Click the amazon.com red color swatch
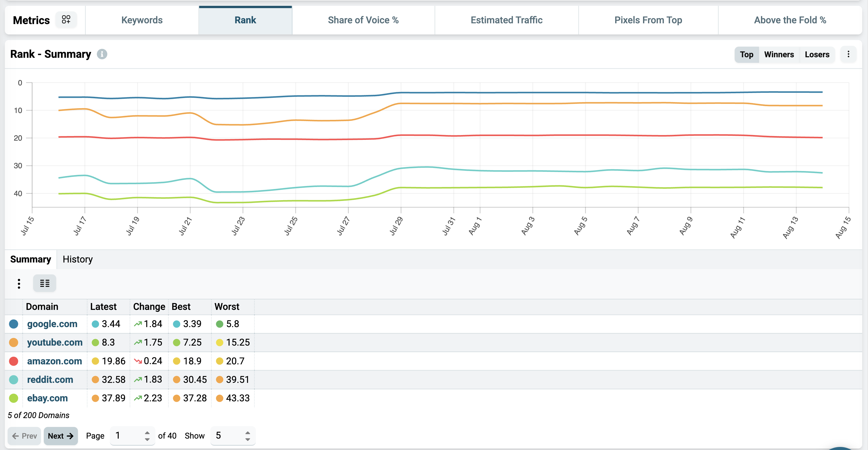Viewport: 868px width, 450px height. 13,361
